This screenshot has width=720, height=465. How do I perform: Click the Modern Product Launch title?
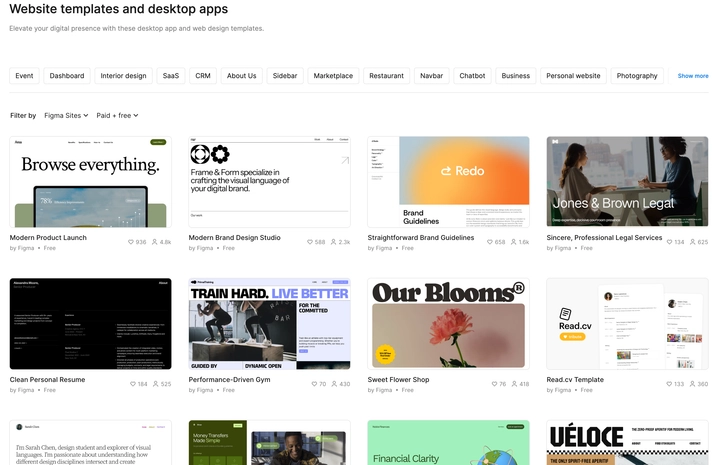(x=48, y=238)
